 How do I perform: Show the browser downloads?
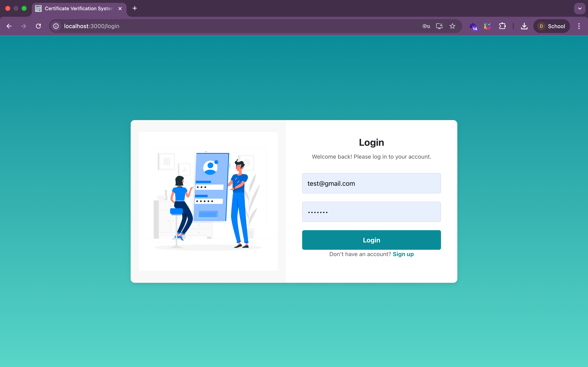pyautogui.click(x=524, y=26)
